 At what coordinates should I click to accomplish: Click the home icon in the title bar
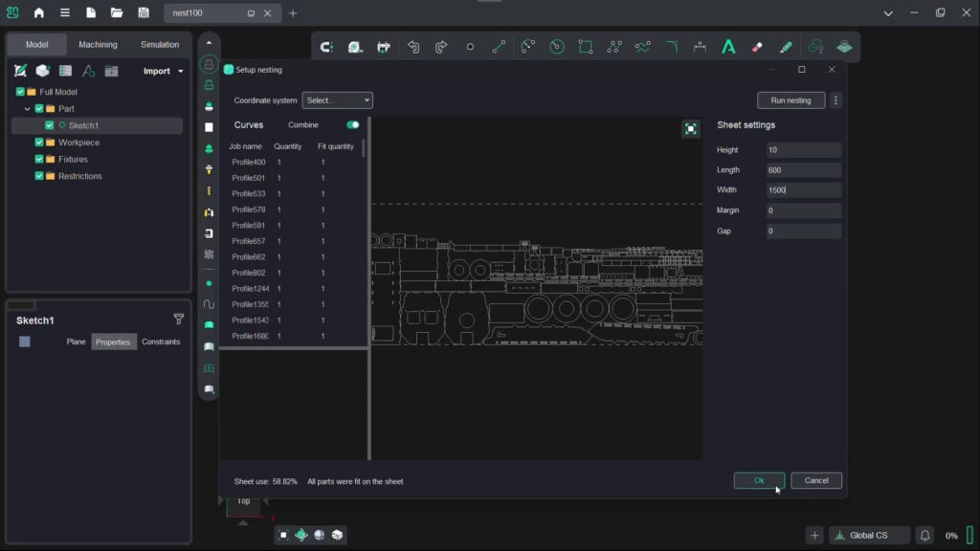pos(38,12)
